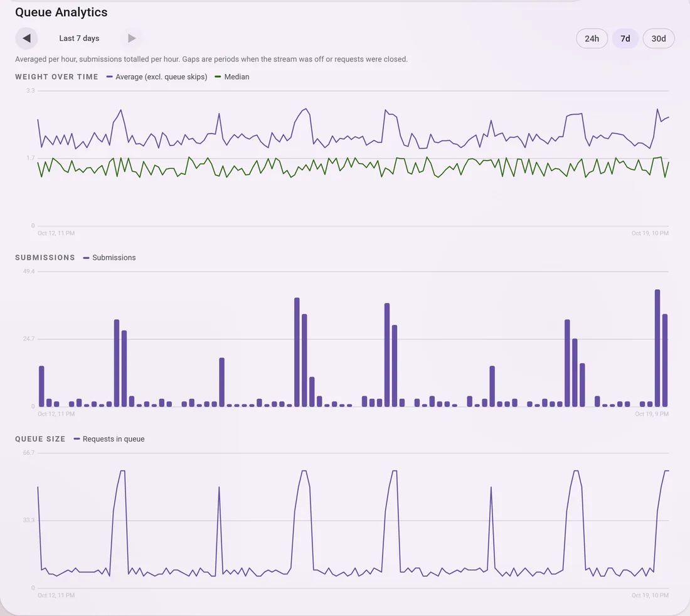The height and width of the screenshot is (616, 690).
Task: Click Oct 19, 9 PM label under submissions
Action: (x=652, y=414)
